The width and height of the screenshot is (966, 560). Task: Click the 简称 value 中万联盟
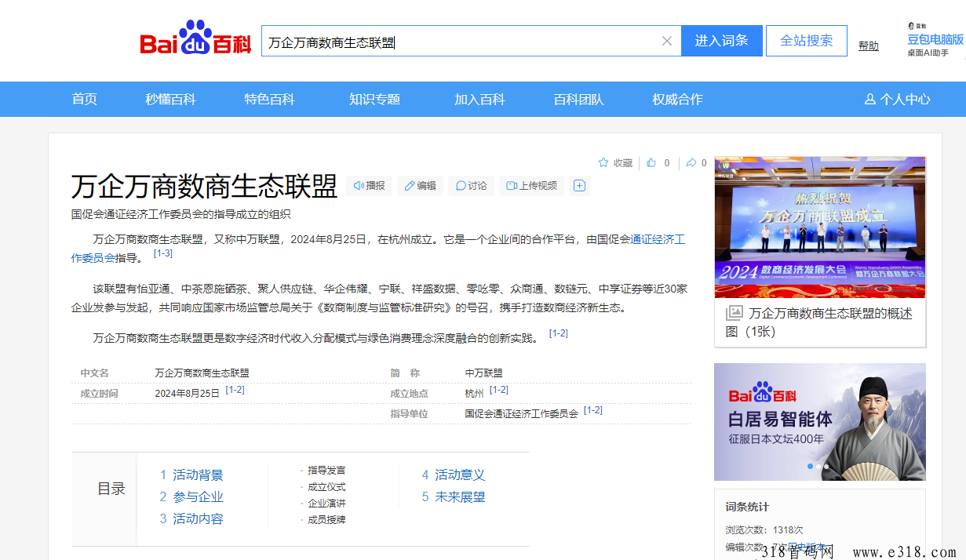[x=483, y=373]
